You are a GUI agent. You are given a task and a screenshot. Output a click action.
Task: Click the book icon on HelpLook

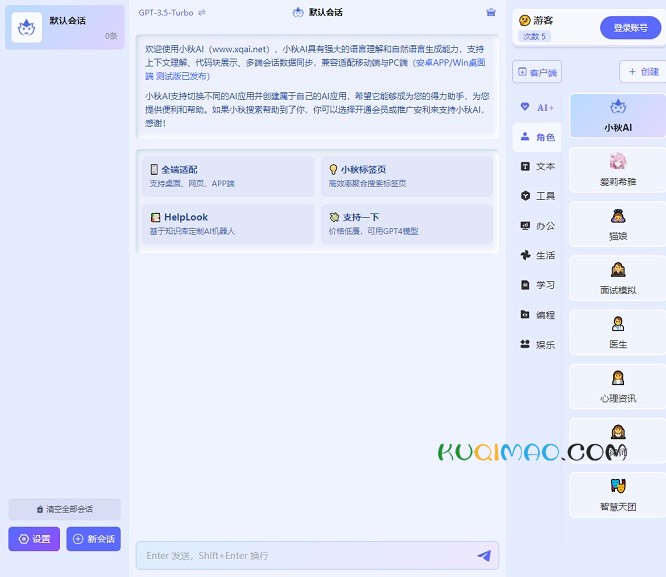click(155, 218)
